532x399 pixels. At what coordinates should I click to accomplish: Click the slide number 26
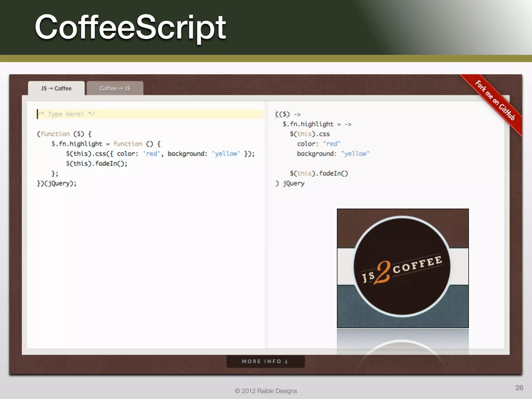point(519,388)
